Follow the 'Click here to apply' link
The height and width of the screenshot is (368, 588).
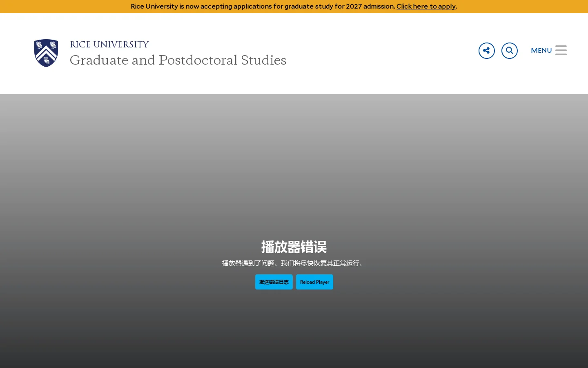(x=426, y=7)
